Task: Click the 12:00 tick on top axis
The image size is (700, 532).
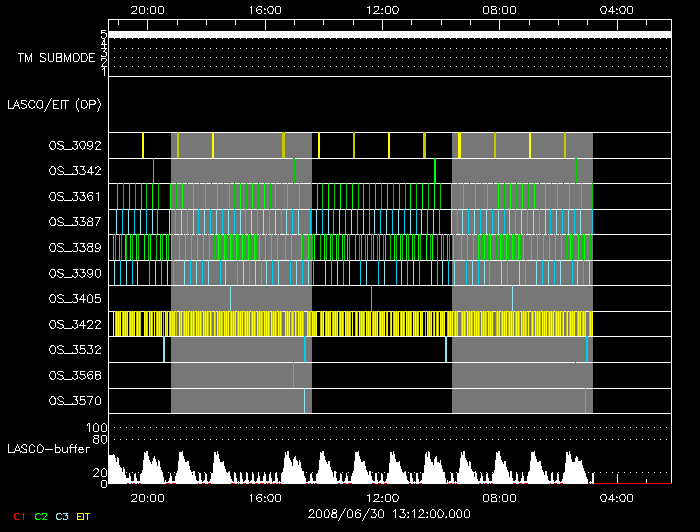Action: point(382,9)
